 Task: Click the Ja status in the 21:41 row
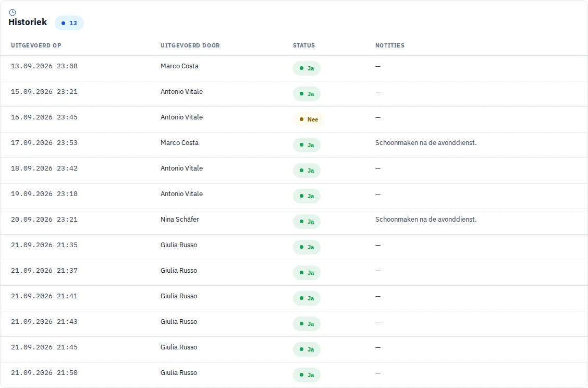click(307, 298)
